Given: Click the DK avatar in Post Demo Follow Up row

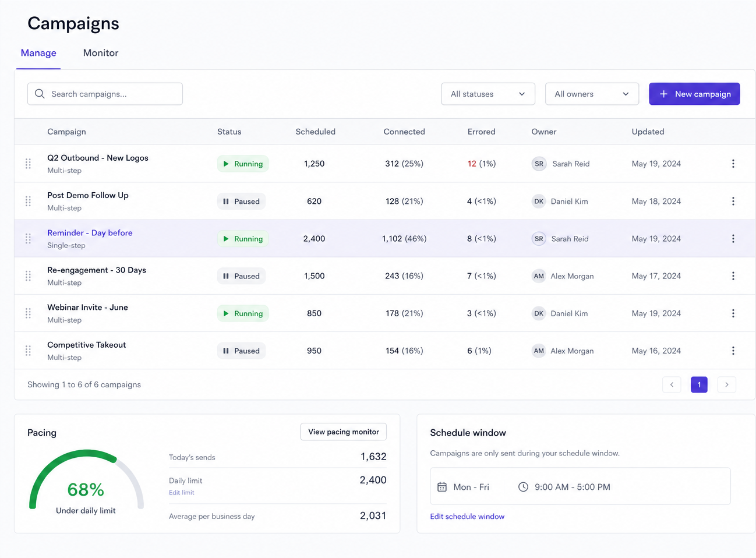Looking at the screenshot, I should click(x=539, y=201).
